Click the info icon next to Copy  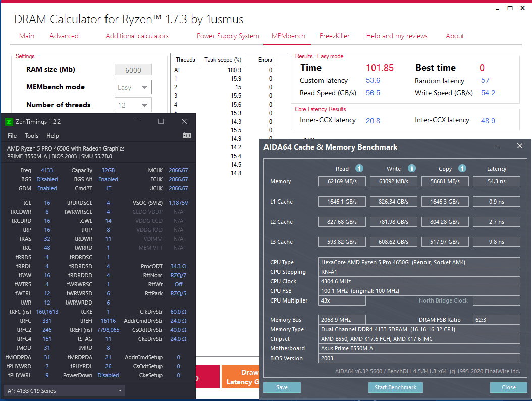click(x=462, y=168)
